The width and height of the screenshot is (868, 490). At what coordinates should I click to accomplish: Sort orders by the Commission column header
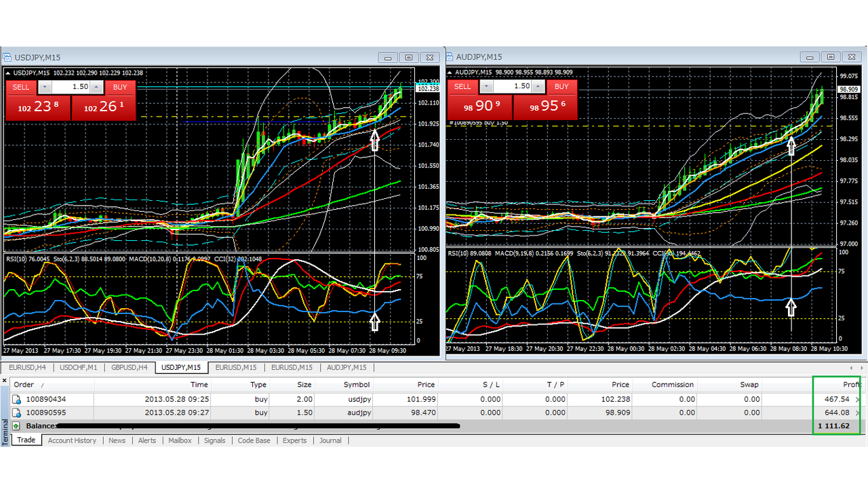(665, 385)
